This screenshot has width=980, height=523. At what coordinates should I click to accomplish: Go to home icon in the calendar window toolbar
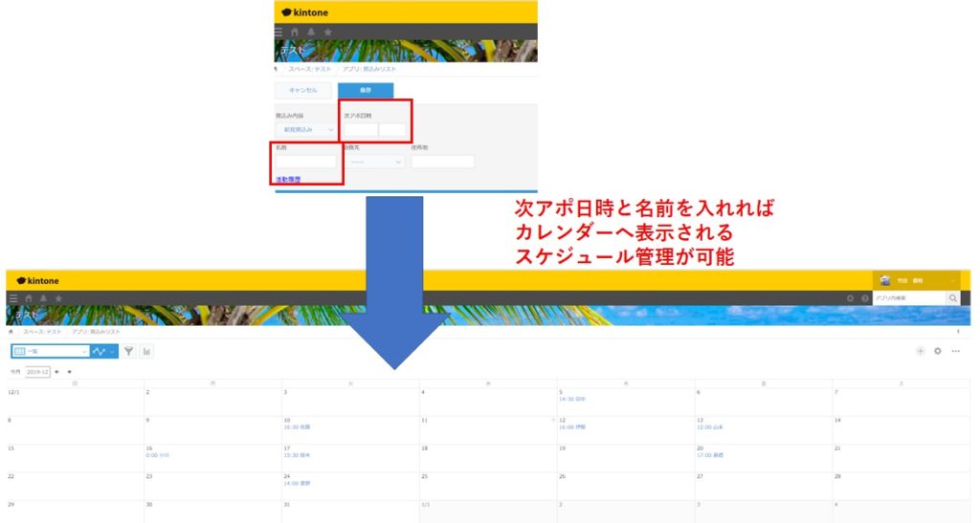click(28, 298)
